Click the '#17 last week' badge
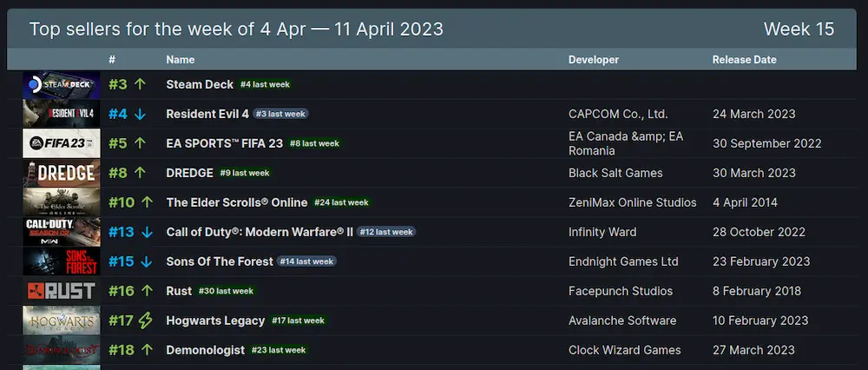 (299, 320)
